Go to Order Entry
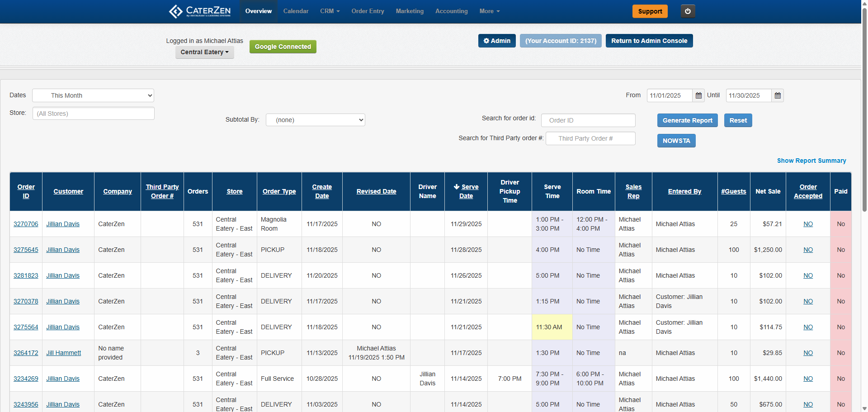This screenshot has height=412, width=868. [x=368, y=11]
